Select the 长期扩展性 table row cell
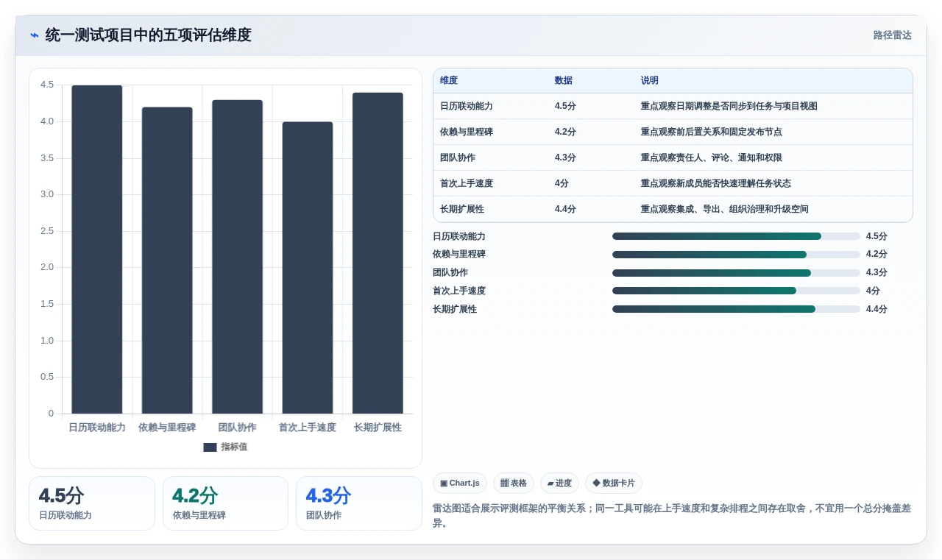942x560 pixels. (x=462, y=210)
